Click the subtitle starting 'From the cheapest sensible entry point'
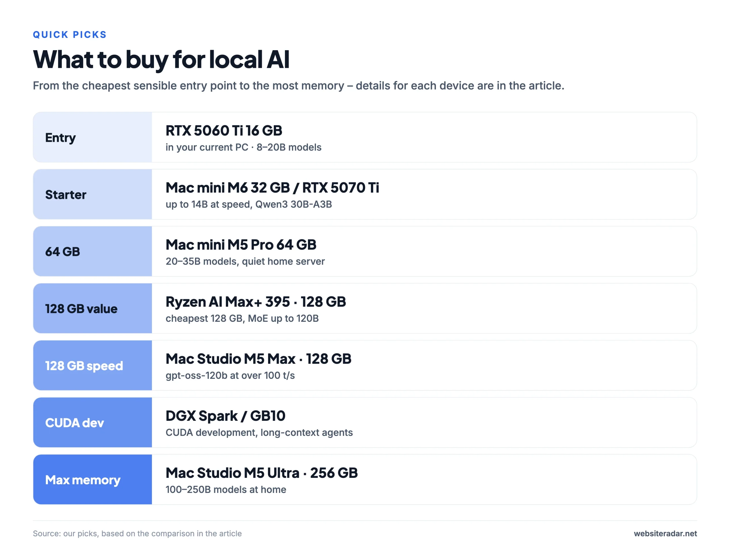 [298, 86]
